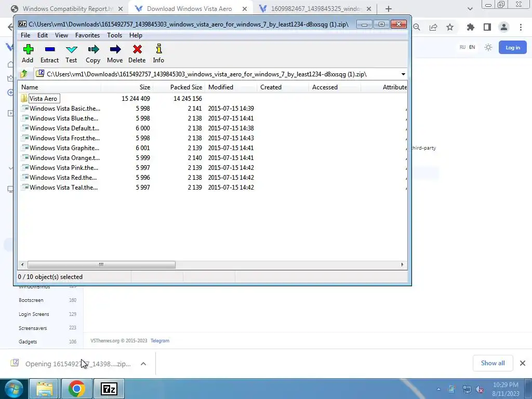Open a new Chrome tab
Screen dimensions: 532x399
[389, 9]
